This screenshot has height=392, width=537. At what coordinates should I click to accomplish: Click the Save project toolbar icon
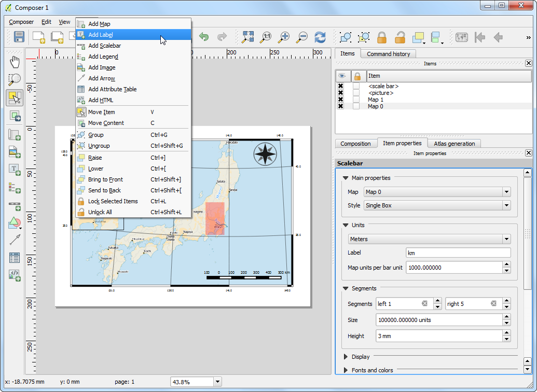click(x=19, y=37)
